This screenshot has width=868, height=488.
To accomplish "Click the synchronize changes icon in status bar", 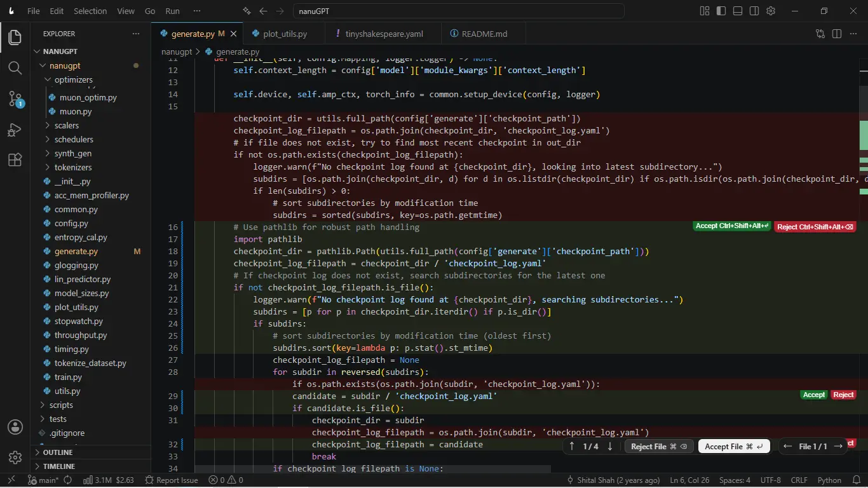I will (67, 480).
